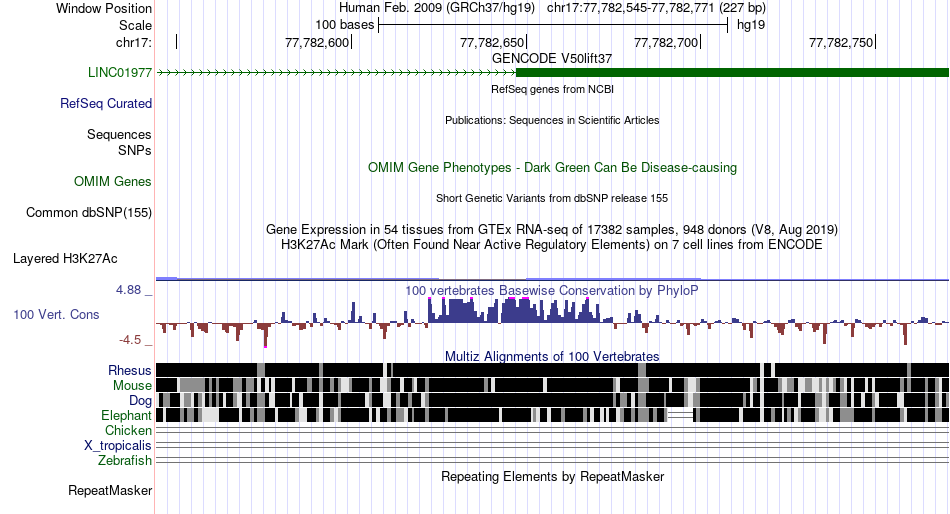Click Publications: Sequences in Scientific Articles title
The width and height of the screenshot is (950, 514).
(552, 120)
